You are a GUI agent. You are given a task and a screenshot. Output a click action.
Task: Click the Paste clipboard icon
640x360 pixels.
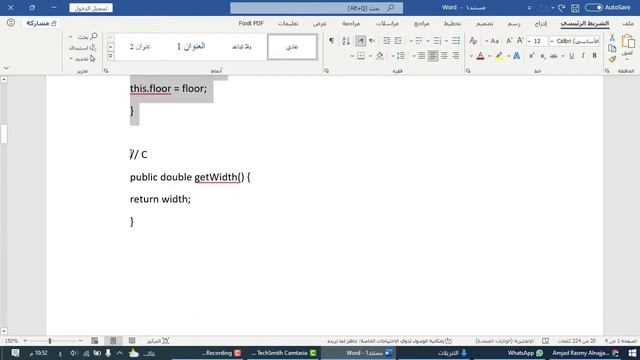pyautogui.click(x=628, y=41)
